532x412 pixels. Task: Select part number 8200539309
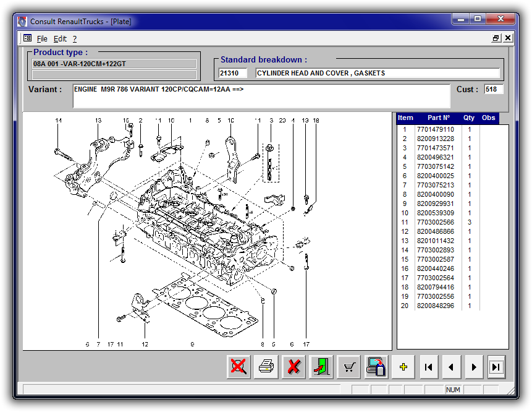click(436, 213)
